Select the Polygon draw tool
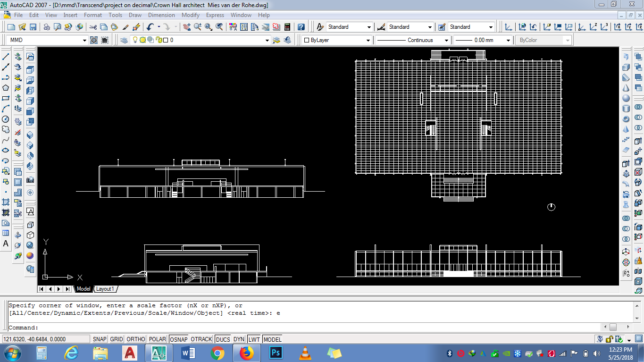This screenshot has width=644, height=362. pyautogui.click(x=6, y=88)
